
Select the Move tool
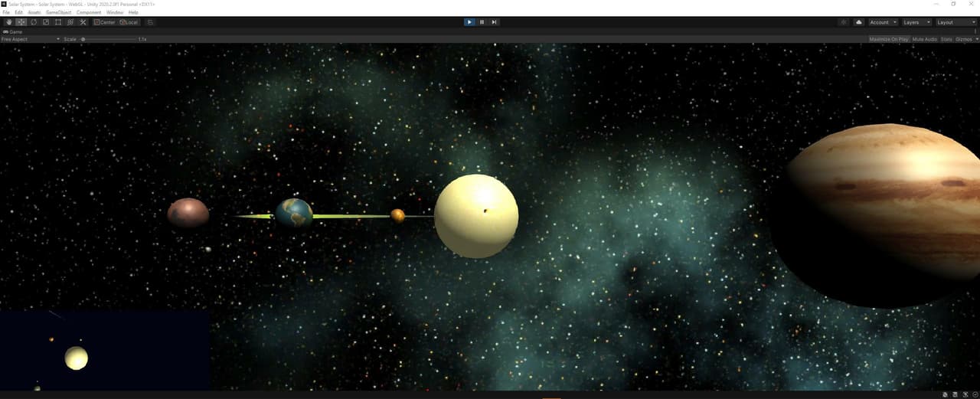point(21,22)
